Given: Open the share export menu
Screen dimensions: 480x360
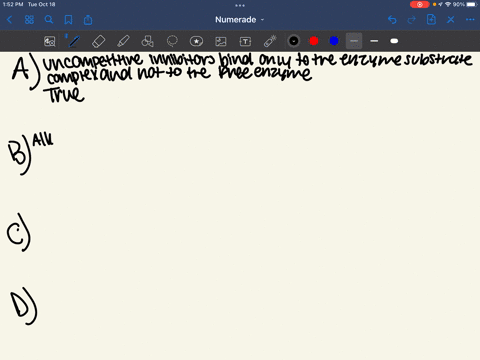Looking at the screenshot, I should 88,20.
